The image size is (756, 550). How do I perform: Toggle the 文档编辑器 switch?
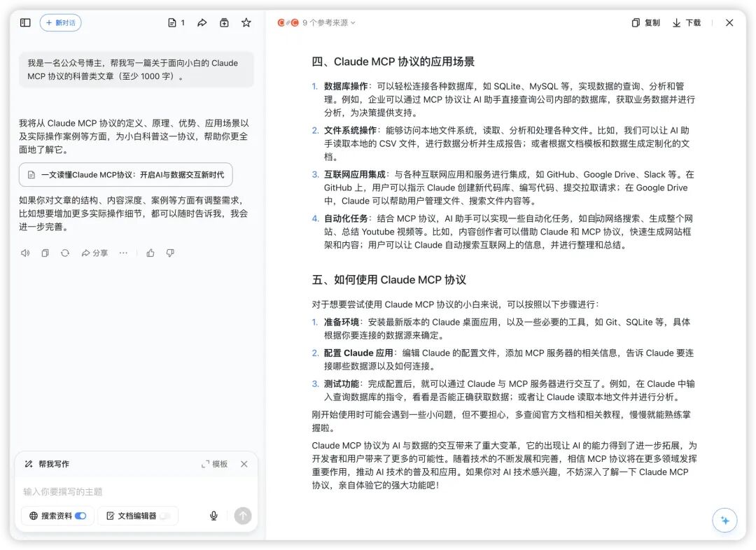click(165, 516)
